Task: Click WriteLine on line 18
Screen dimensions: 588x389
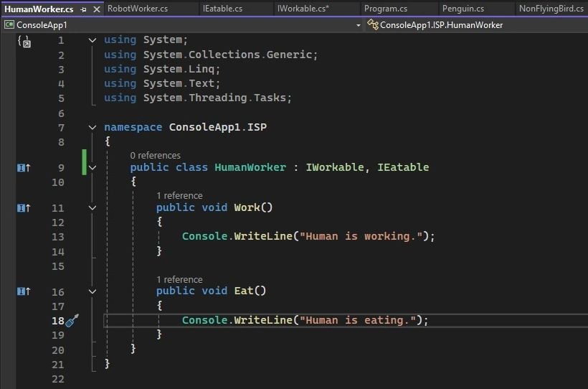Action: [x=263, y=320]
